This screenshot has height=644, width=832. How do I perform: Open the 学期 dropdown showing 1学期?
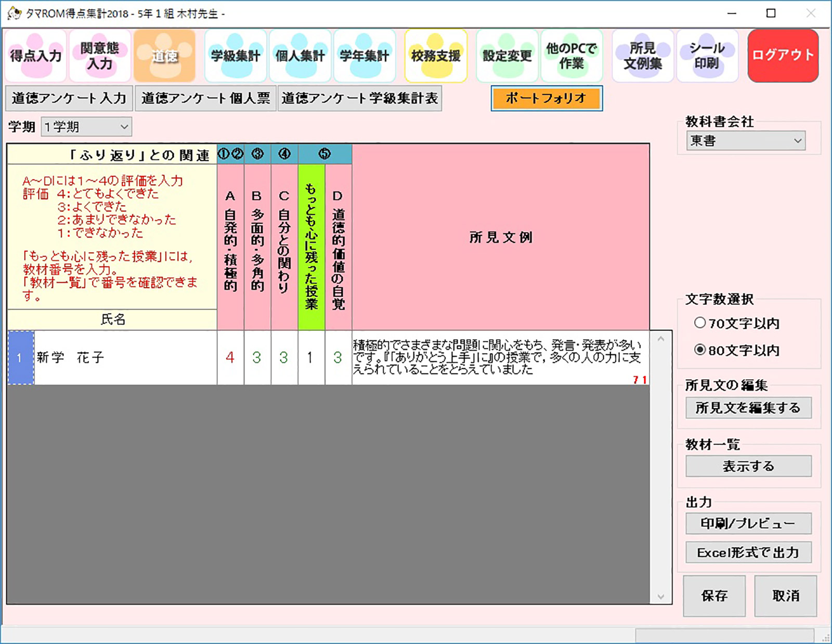[86, 126]
